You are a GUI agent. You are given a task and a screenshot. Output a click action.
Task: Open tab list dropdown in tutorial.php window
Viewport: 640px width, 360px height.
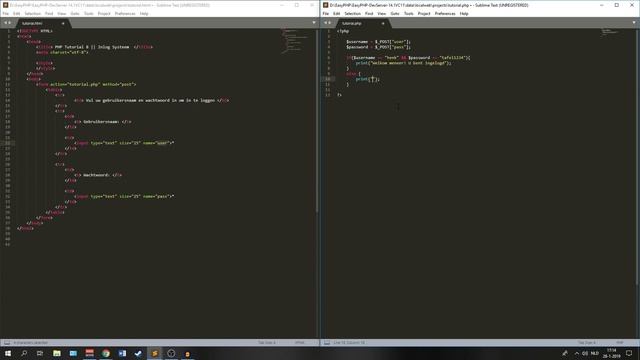pyautogui.click(x=634, y=23)
